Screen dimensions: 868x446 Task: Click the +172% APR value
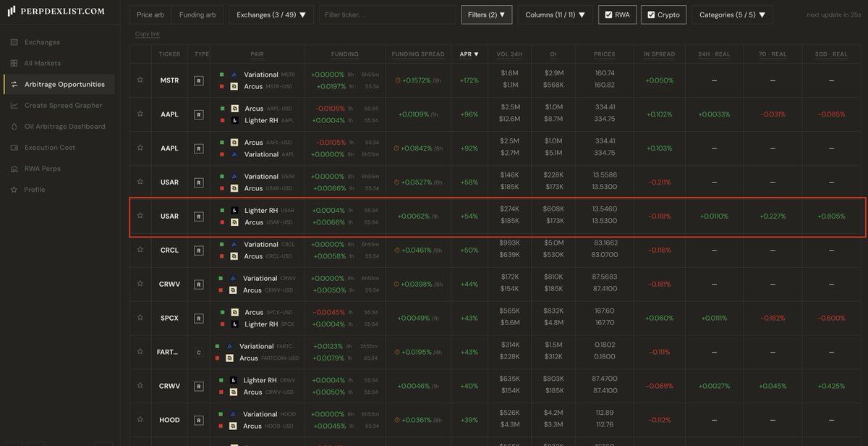[x=469, y=80]
